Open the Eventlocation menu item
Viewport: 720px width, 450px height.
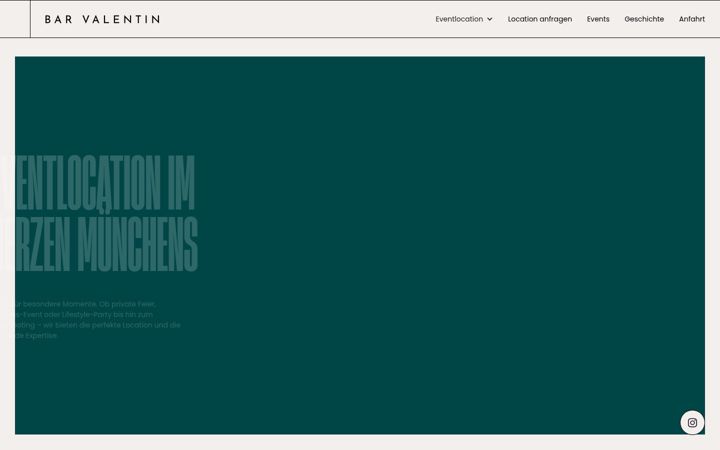(x=459, y=19)
